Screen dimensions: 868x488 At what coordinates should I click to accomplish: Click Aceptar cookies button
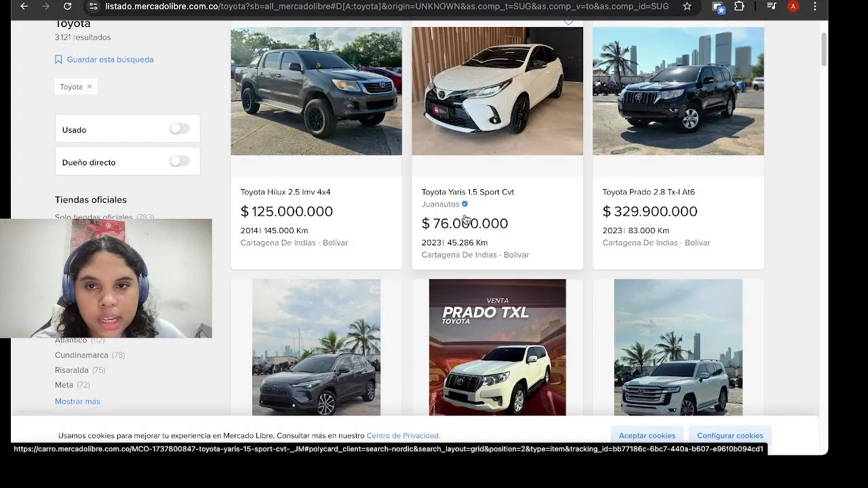647,435
